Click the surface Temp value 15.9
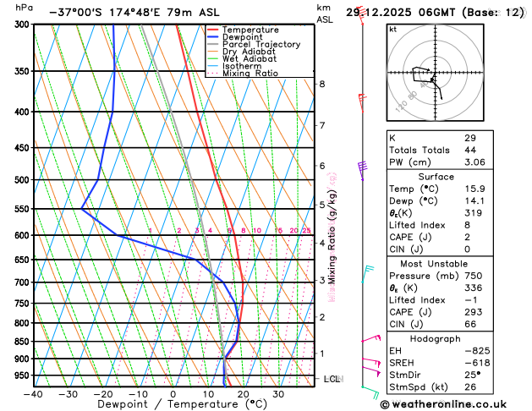The width and height of the screenshot is (532, 411). coord(475,189)
